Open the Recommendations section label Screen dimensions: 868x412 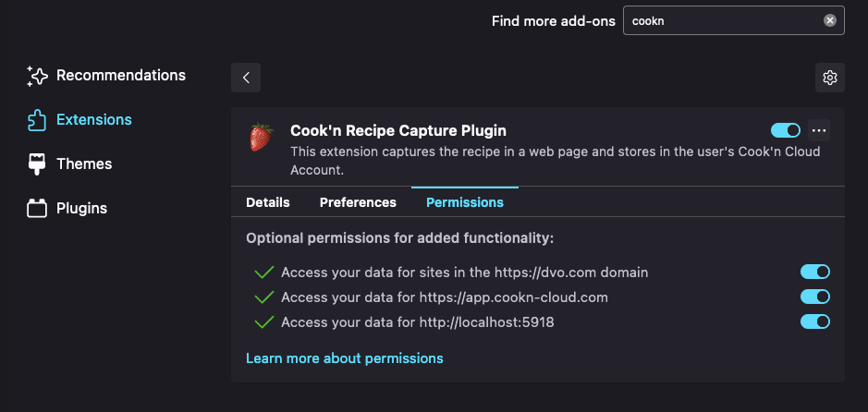(121, 76)
